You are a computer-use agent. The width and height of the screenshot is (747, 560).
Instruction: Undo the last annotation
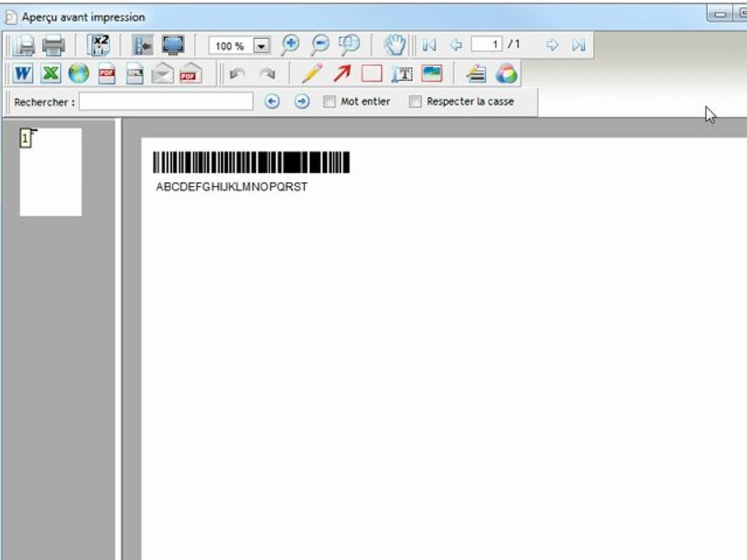(x=237, y=74)
